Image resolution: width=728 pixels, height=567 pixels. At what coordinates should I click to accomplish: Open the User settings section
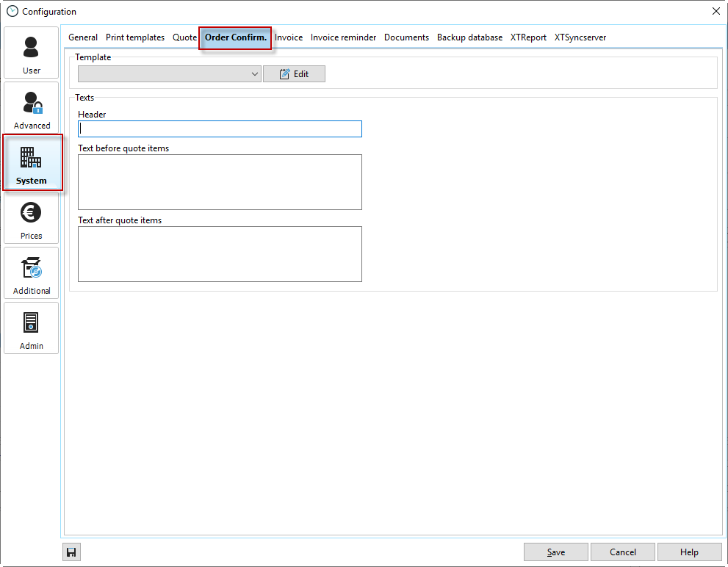(x=31, y=53)
